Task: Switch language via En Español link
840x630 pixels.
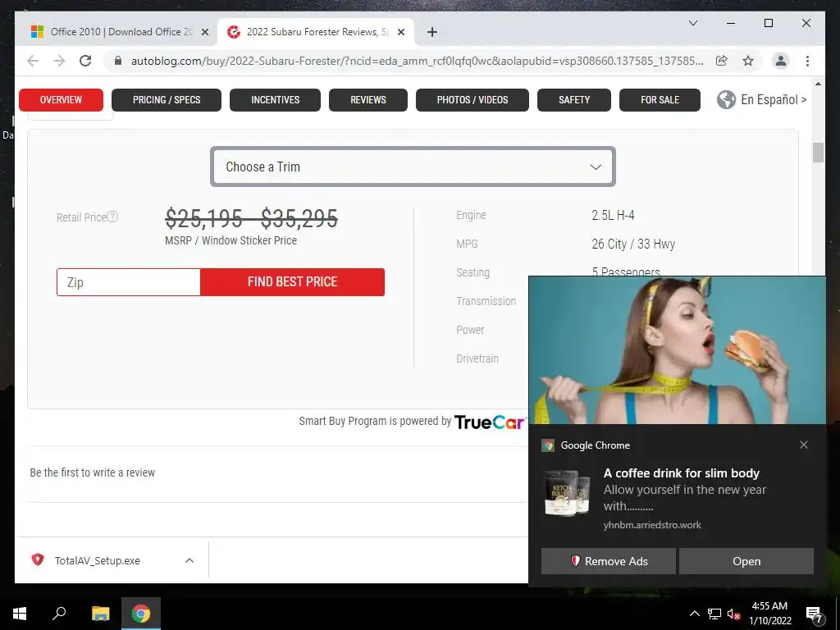Action: pyautogui.click(x=774, y=99)
